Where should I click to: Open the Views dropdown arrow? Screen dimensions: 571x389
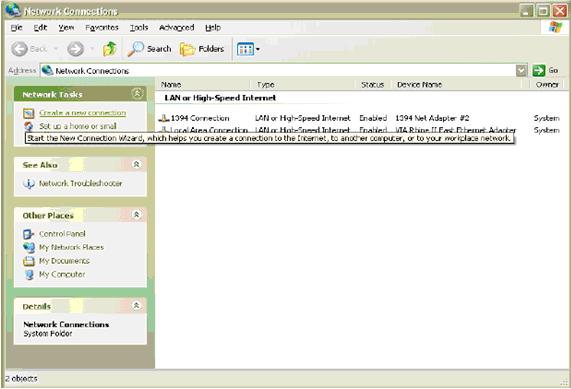pos(258,49)
